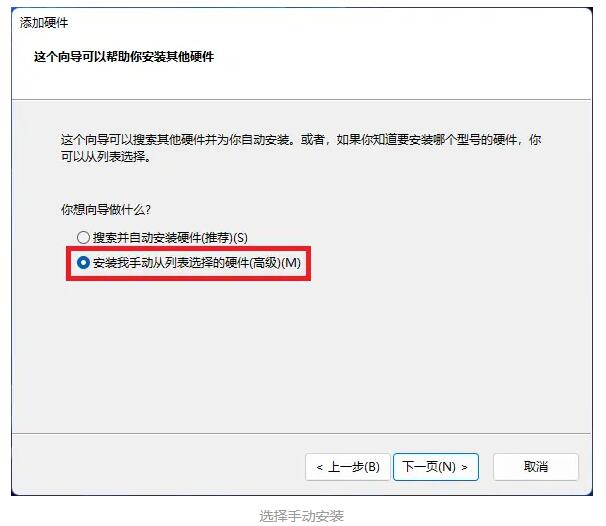
Task: Click the (推荐)(S) part of first option
Action: point(225,237)
